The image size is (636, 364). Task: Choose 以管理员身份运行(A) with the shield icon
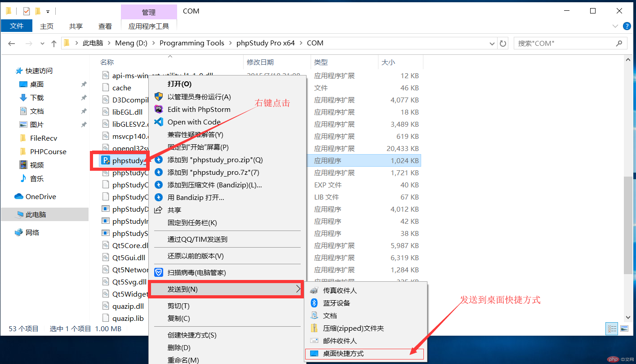click(x=227, y=97)
